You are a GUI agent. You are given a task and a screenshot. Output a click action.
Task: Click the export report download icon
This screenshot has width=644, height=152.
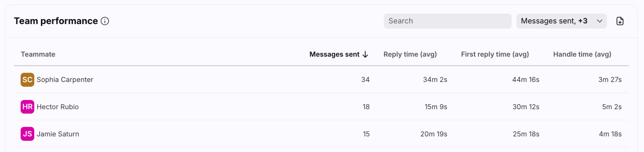pyautogui.click(x=620, y=21)
